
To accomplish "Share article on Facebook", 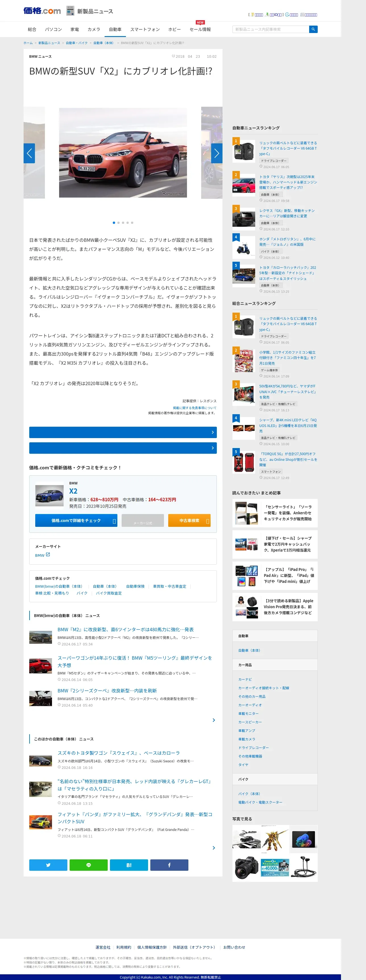I will pos(169,865).
